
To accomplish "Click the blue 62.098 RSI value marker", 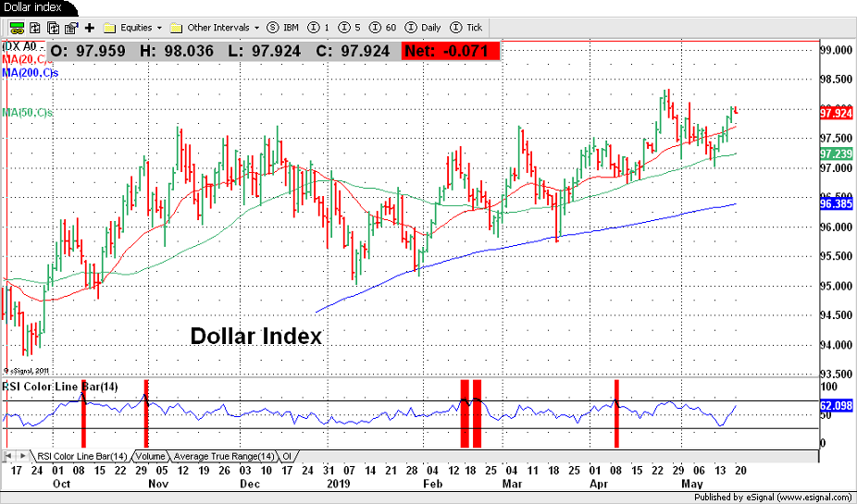I will click(x=837, y=406).
